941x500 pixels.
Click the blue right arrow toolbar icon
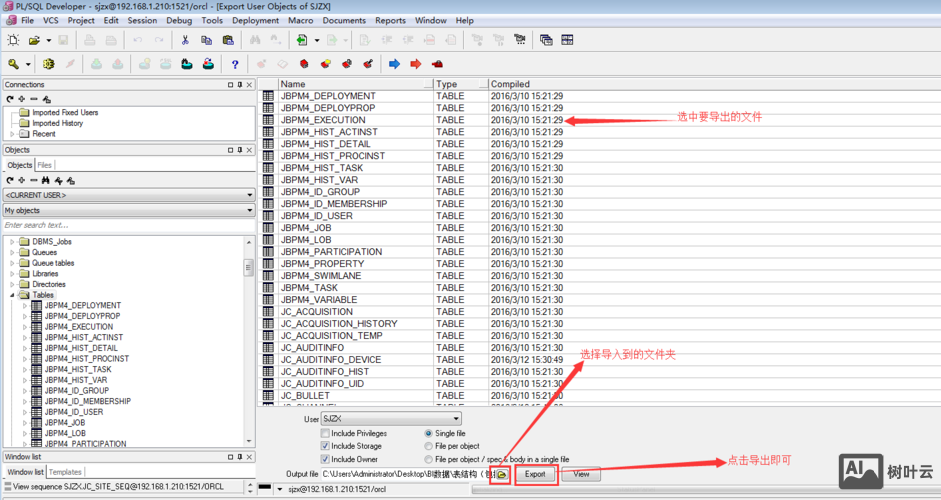394,64
